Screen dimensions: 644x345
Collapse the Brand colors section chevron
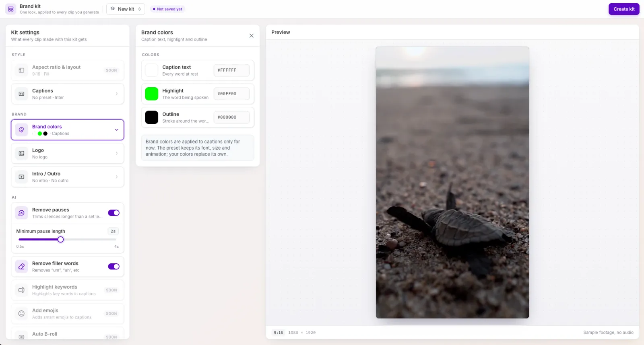point(117,130)
